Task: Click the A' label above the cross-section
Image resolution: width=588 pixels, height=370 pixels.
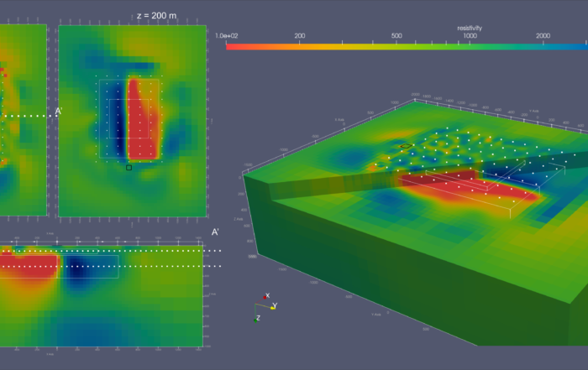Action: coord(215,232)
